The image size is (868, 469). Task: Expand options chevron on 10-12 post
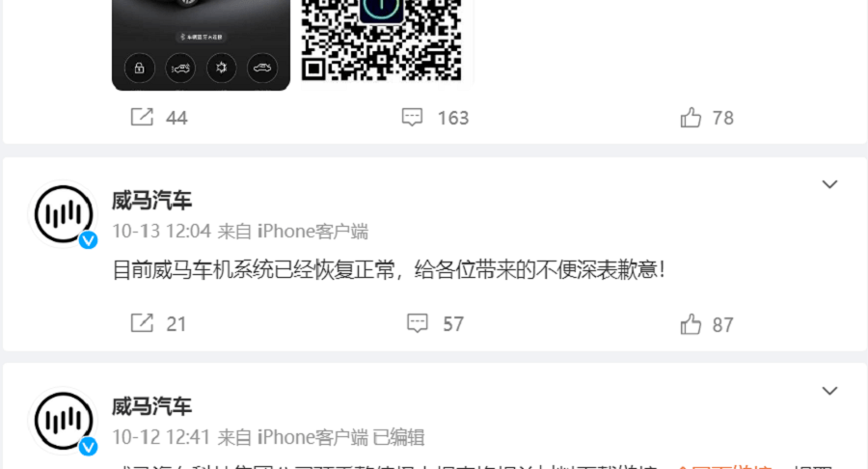829,391
